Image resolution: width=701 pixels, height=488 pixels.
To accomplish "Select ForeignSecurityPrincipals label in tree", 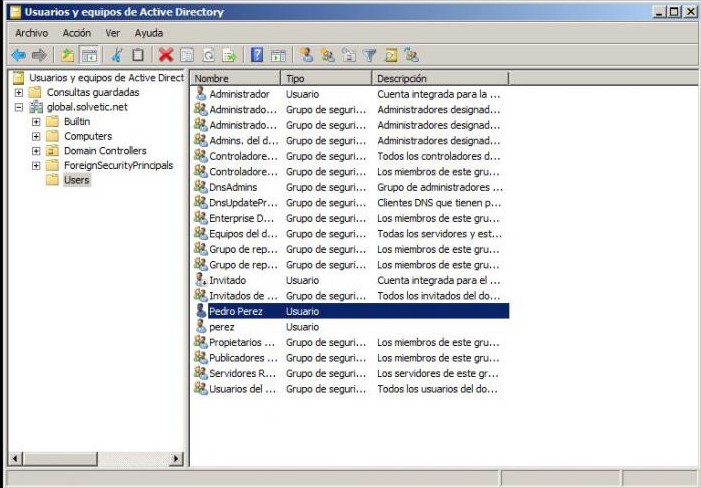I will (118, 165).
